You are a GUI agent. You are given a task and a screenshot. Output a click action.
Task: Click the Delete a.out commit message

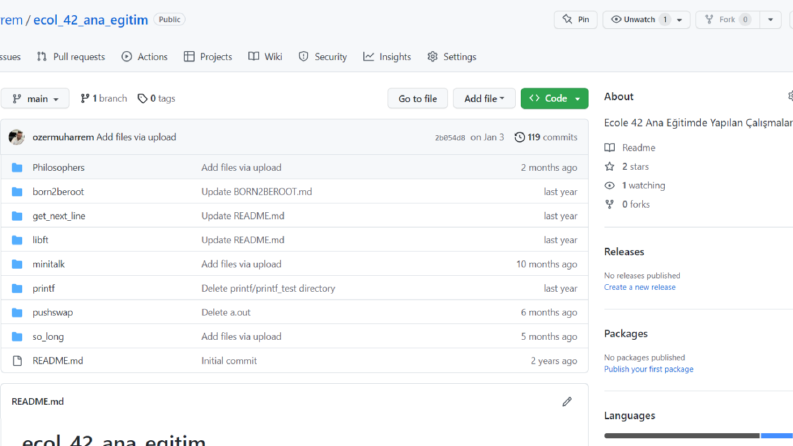pyautogui.click(x=226, y=313)
